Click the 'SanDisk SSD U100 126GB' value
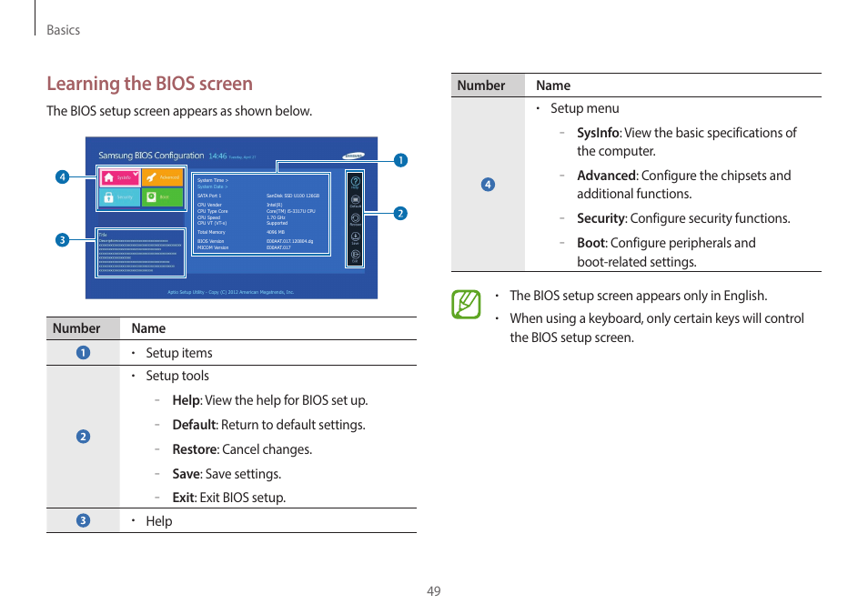This screenshot has height=614, width=868. pyautogui.click(x=293, y=196)
